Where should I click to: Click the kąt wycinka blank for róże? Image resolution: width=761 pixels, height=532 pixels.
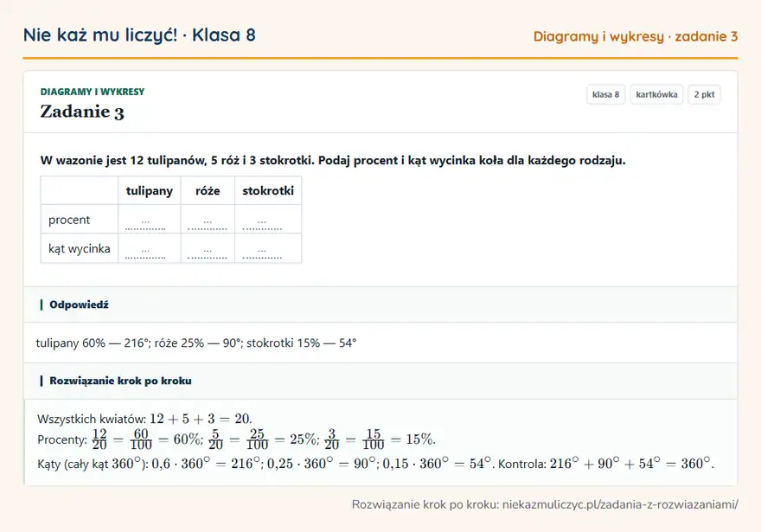(x=208, y=253)
